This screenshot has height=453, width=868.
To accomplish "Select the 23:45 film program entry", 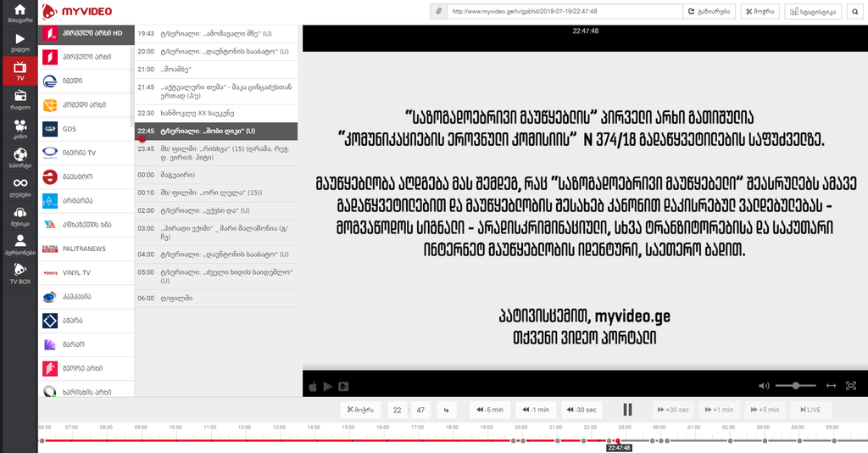I will 216,153.
